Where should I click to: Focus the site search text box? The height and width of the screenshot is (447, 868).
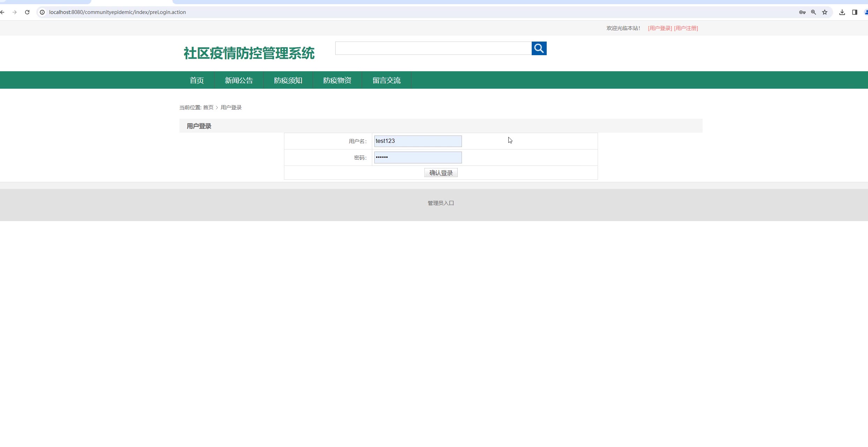point(433,48)
